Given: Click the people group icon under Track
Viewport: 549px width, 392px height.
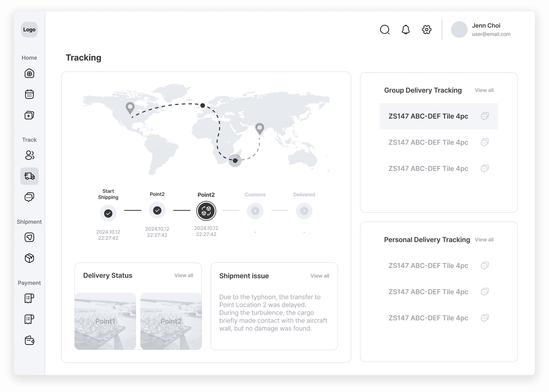Looking at the screenshot, I should pyautogui.click(x=29, y=155).
